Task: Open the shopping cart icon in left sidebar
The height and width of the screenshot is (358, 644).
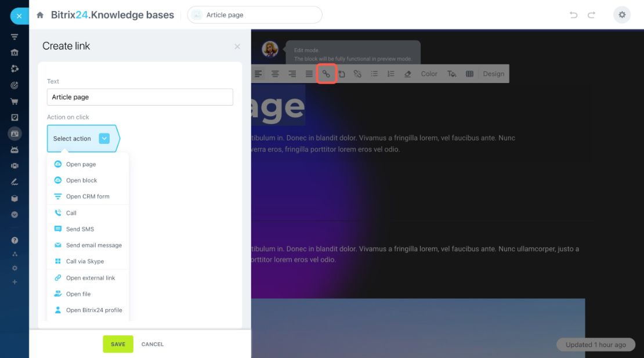Action: tap(15, 102)
